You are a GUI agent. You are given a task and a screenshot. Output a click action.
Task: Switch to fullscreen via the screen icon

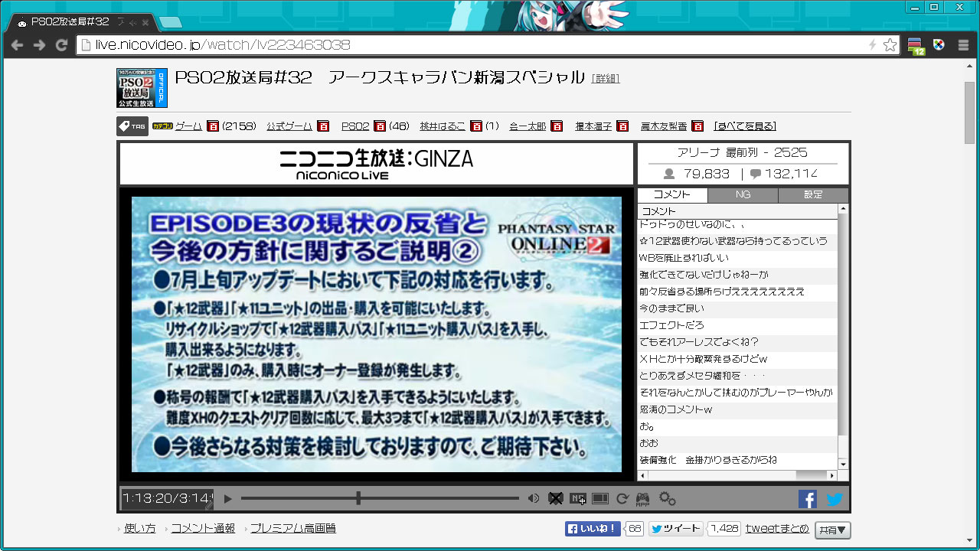tap(600, 499)
